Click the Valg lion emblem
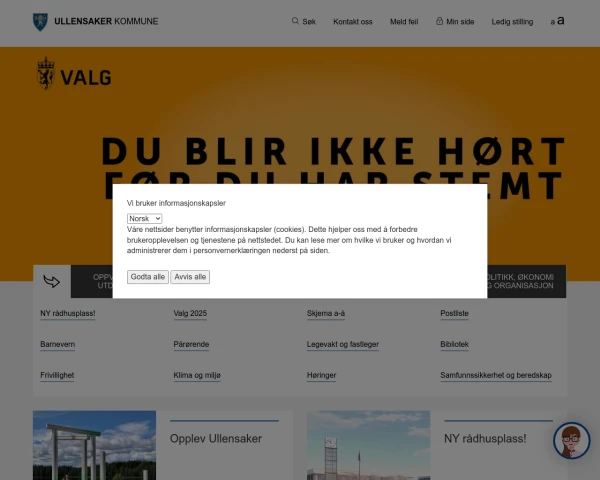Image resolution: width=600 pixels, height=480 pixels. coord(45,74)
